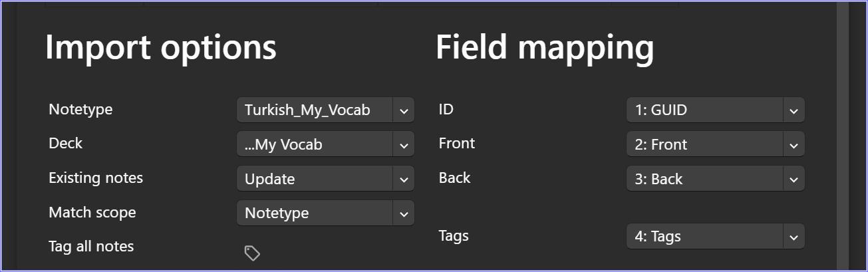This screenshot has height=272, width=868.
Task: Click the Import options heading
Action: click(x=160, y=48)
